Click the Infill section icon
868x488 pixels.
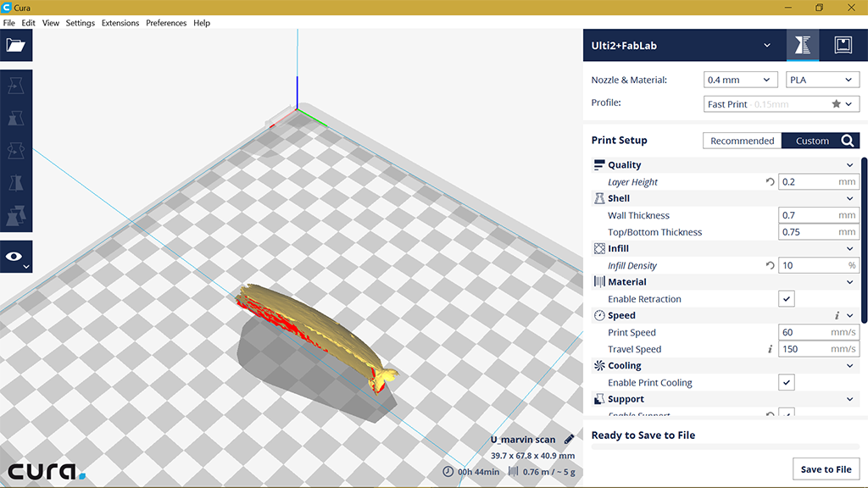click(599, 248)
